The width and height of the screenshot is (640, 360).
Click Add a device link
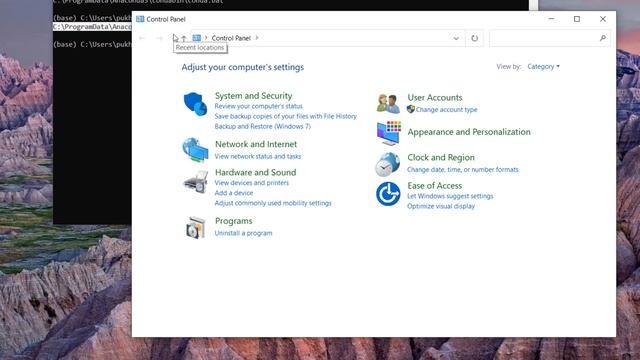coord(234,193)
